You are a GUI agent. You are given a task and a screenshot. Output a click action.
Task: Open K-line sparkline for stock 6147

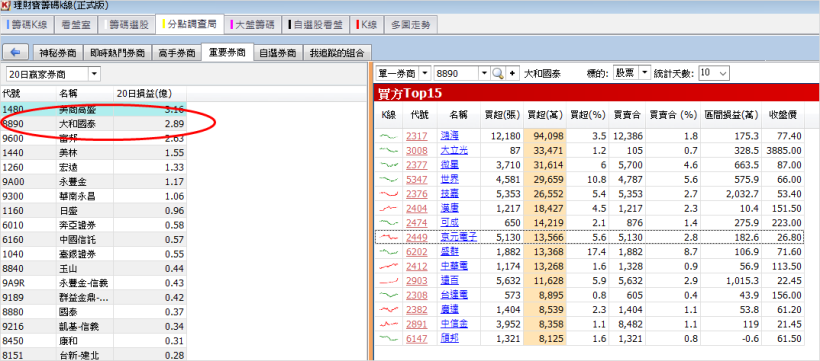(x=389, y=339)
